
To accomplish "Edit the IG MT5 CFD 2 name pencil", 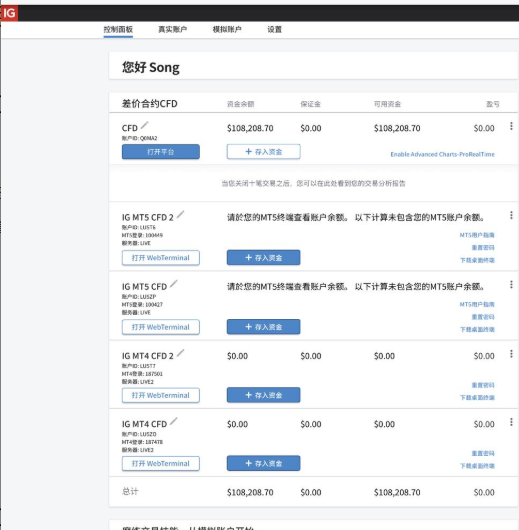I will click(x=181, y=214).
